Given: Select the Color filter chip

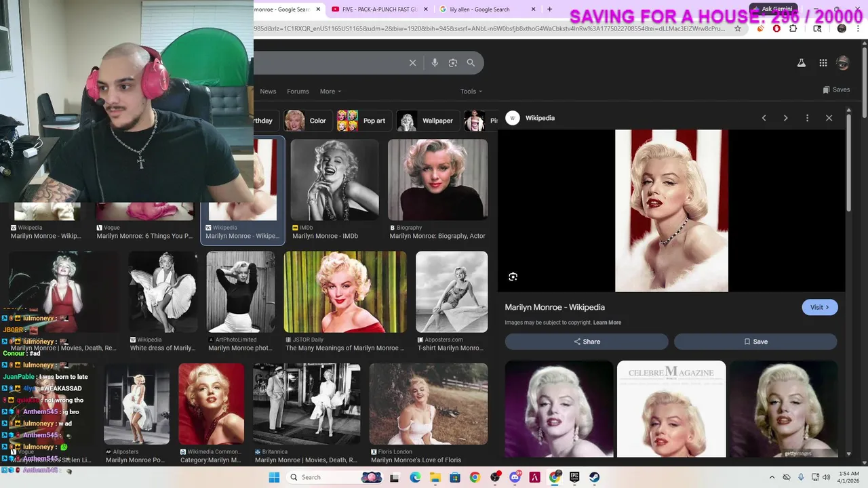Looking at the screenshot, I should pos(308,121).
